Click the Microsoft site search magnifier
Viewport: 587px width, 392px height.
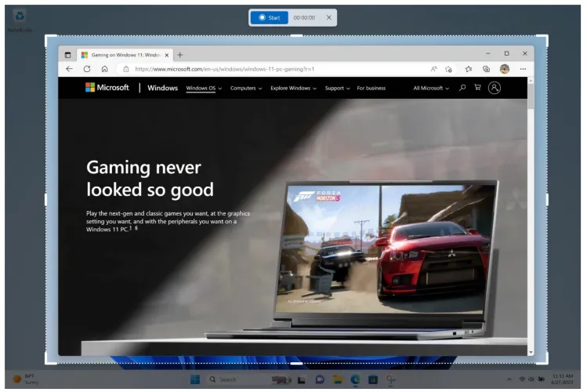pos(462,88)
